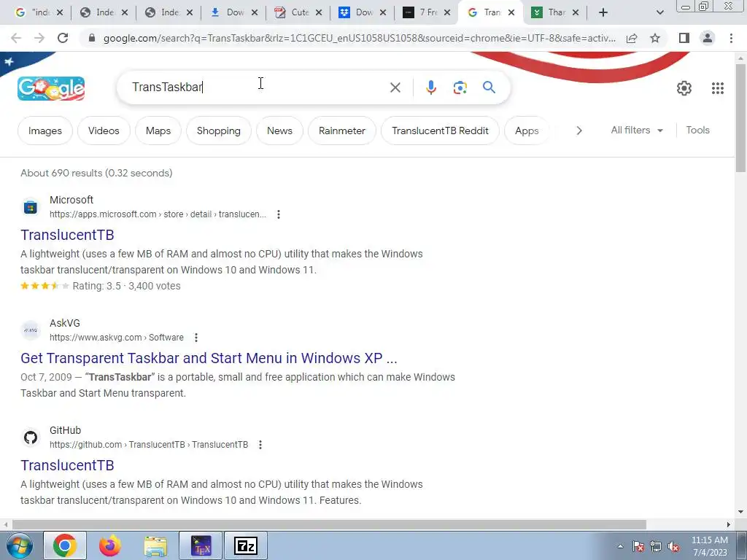The image size is (747, 560).
Task: Open the Google apps grid
Action: (718, 88)
